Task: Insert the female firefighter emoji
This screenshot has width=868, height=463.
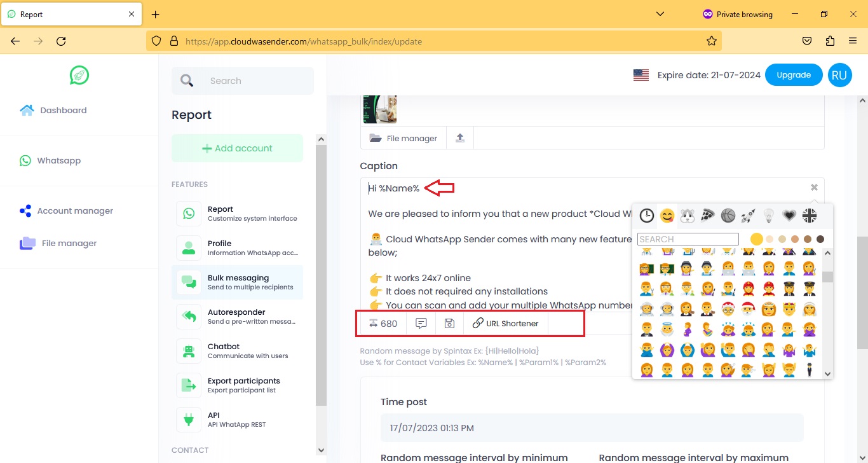Action: point(748,289)
